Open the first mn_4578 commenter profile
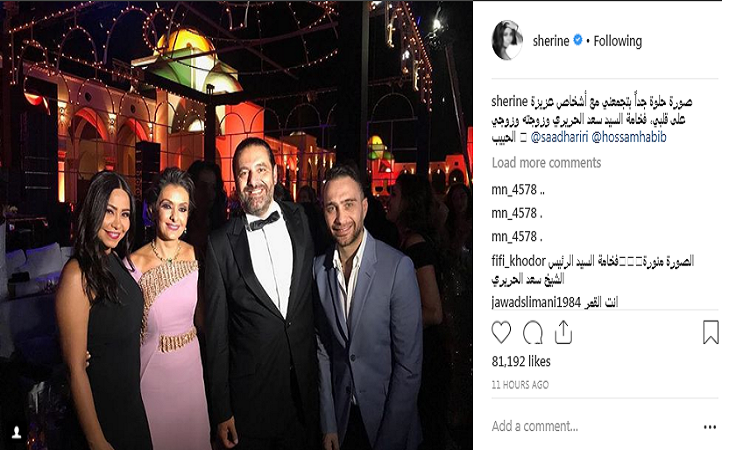This screenshot has height=450, width=744. [x=514, y=190]
